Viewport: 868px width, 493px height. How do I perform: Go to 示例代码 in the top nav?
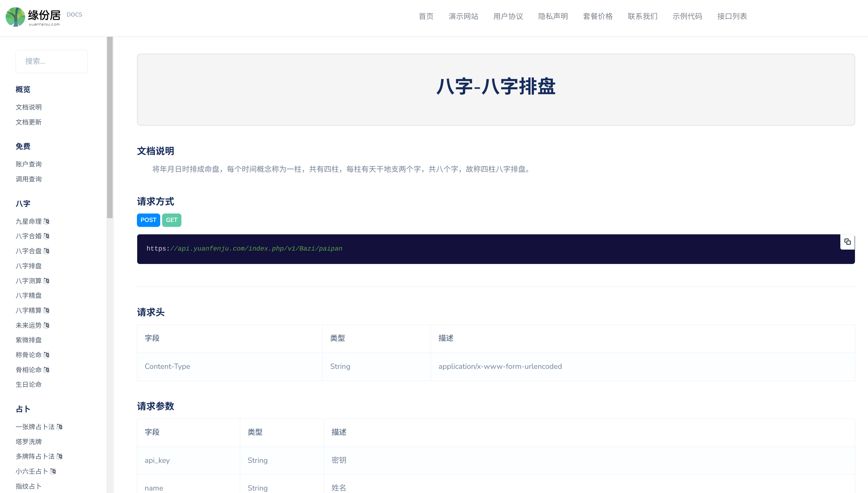click(x=687, y=16)
